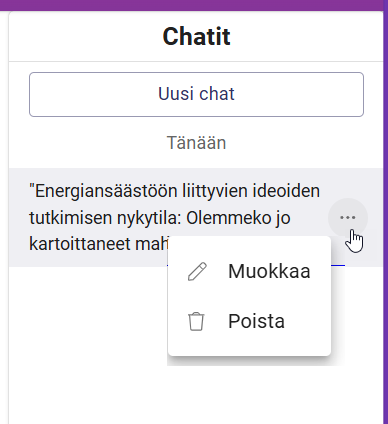Click the word Muokkaa in the menu
This screenshot has height=424, width=388.
click(x=269, y=271)
